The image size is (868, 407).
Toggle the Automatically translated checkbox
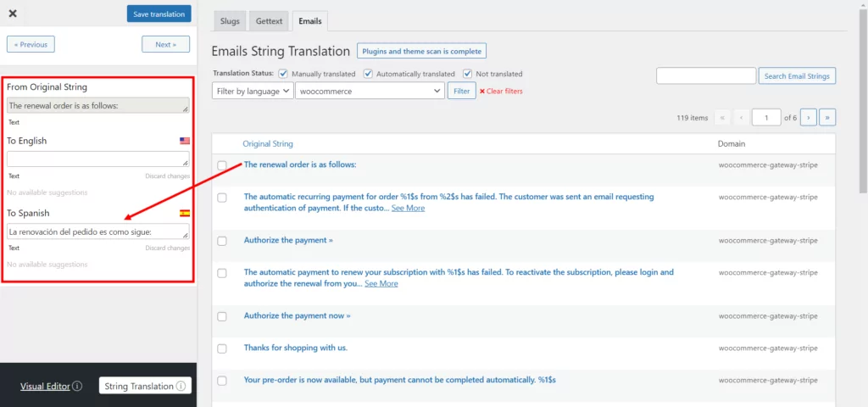[x=367, y=74]
